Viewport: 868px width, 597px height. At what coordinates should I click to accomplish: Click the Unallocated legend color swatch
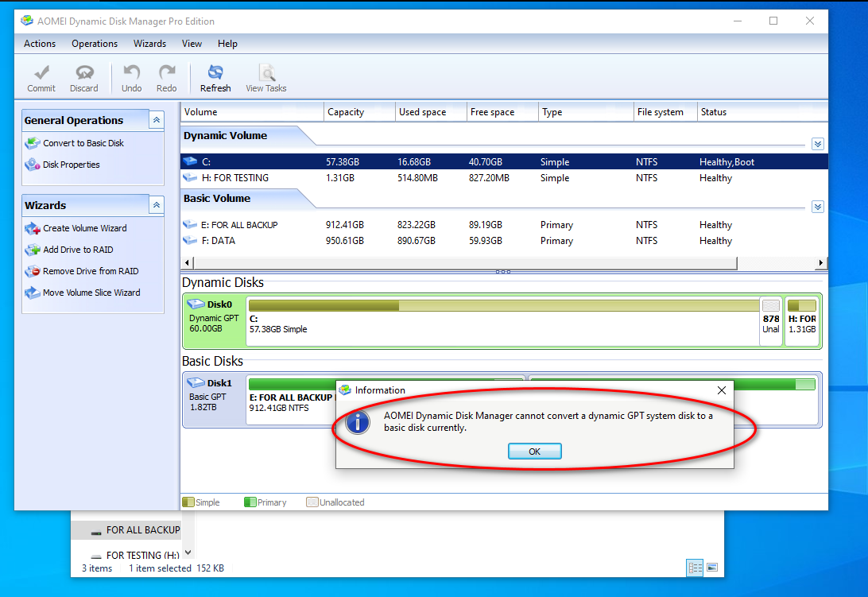click(312, 502)
